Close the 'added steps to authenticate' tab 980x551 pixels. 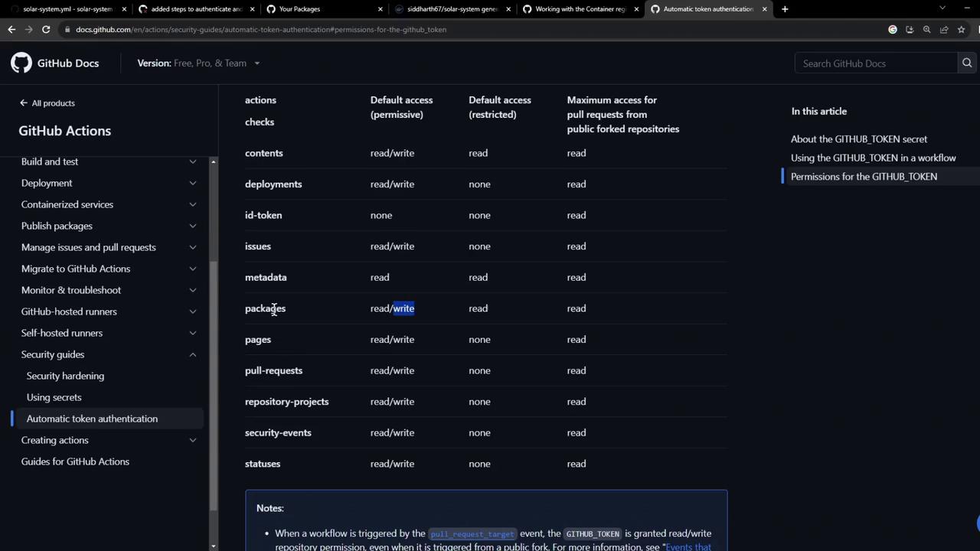252,9
